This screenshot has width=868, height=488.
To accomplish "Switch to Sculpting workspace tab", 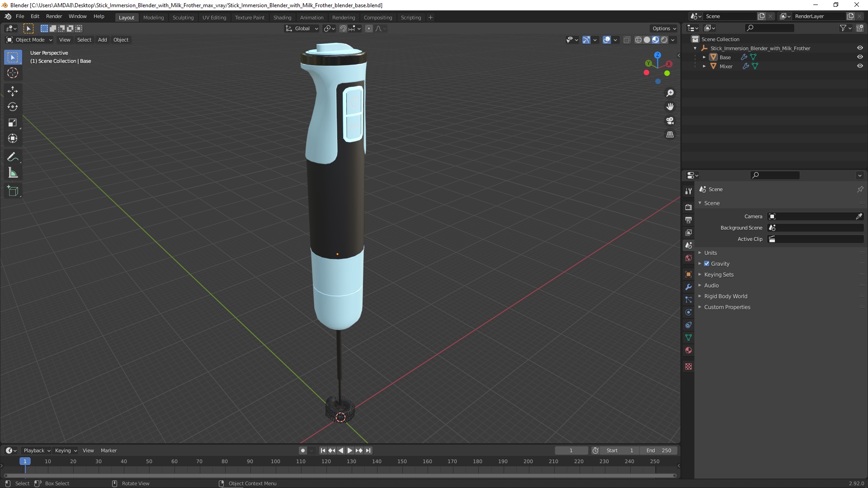I will tap(183, 17).
